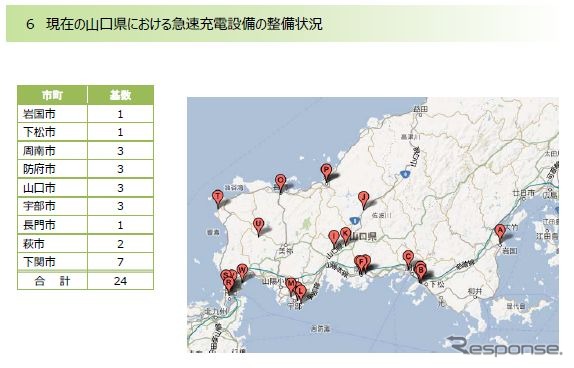Select 岩国市 in the table

click(x=40, y=114)
